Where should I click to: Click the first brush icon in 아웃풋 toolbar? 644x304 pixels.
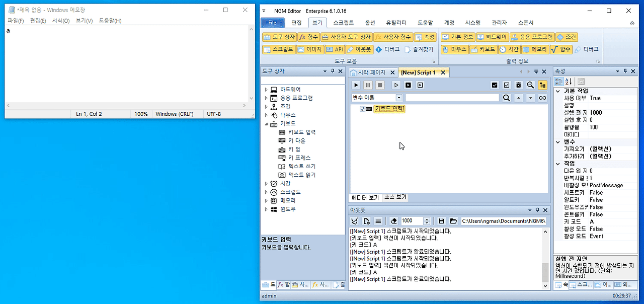(355, 221)
